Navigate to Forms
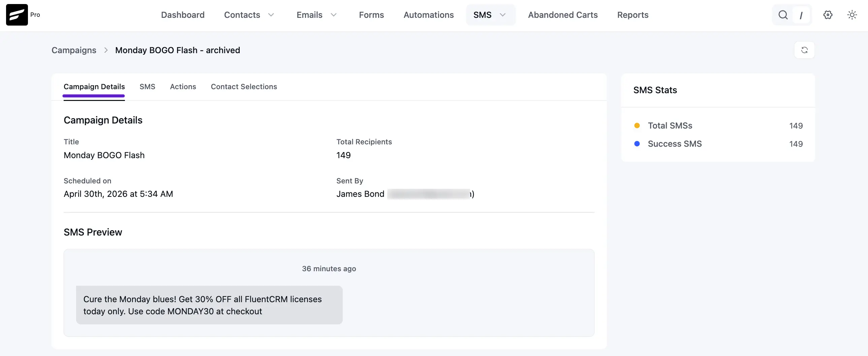 (x=371, y=15)
